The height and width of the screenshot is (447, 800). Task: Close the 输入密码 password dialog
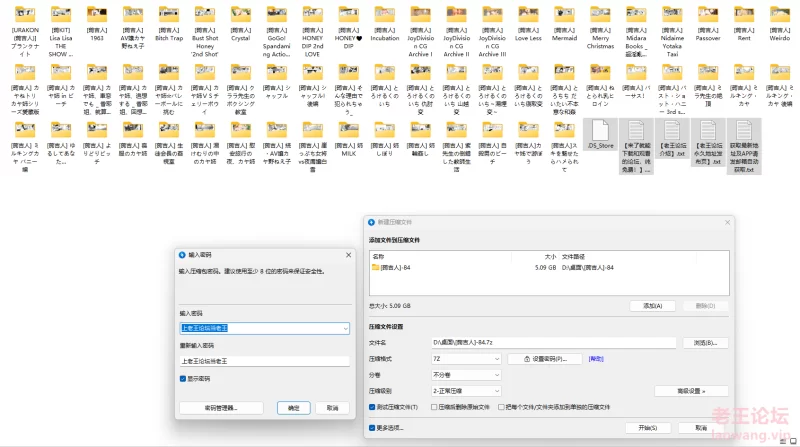tap(348, 255)
